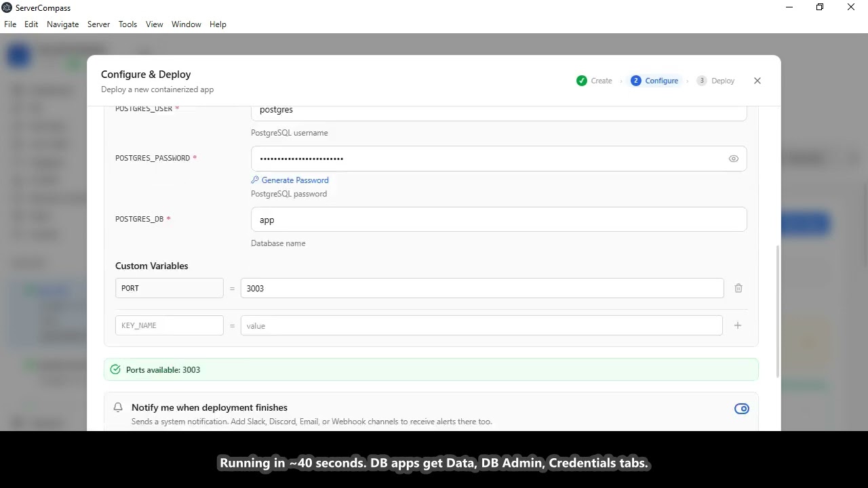Focus the POSTGRES_USER field
The image size is (868, 488).
click(x=498, y=113)
